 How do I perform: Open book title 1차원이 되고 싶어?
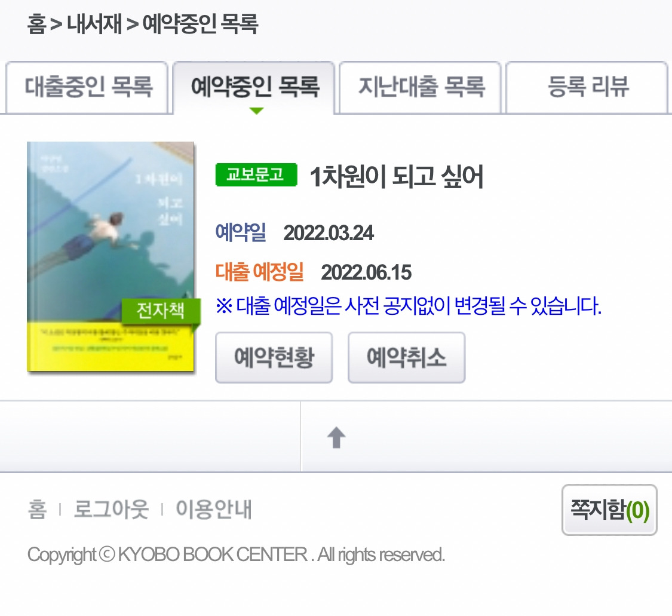(x=397, y=176)
